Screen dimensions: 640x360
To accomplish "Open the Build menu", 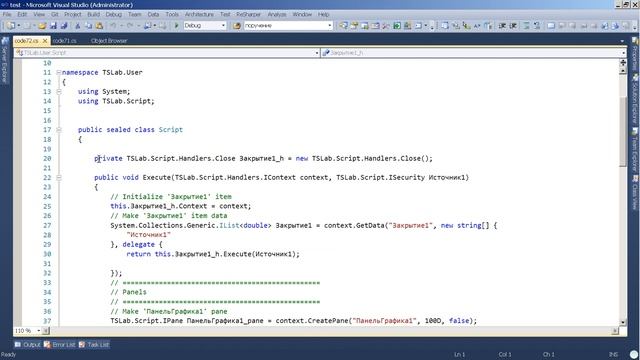I will (x=93, y=14).
